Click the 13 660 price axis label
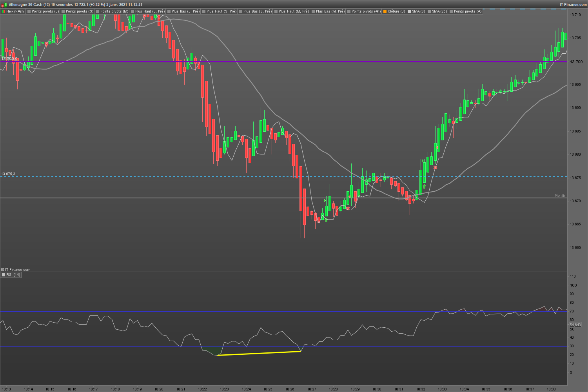This screenshot has height=392, width=588. tap(575, 248)
